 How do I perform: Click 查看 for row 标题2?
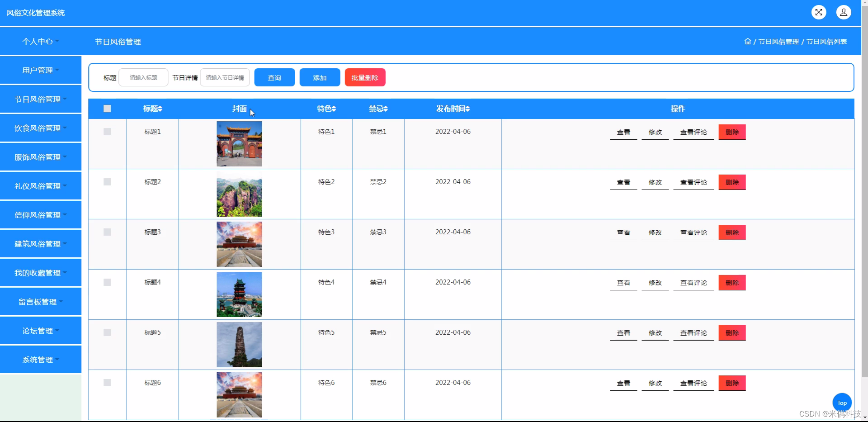pyautogui.click(x=623, y=182)
